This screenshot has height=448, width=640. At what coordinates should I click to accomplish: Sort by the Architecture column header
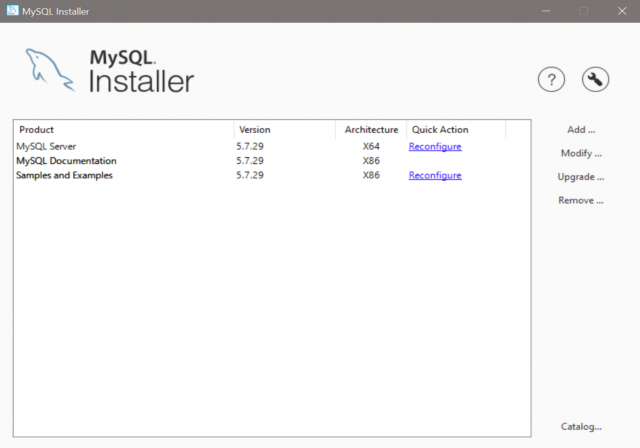[x=371, y=130]
